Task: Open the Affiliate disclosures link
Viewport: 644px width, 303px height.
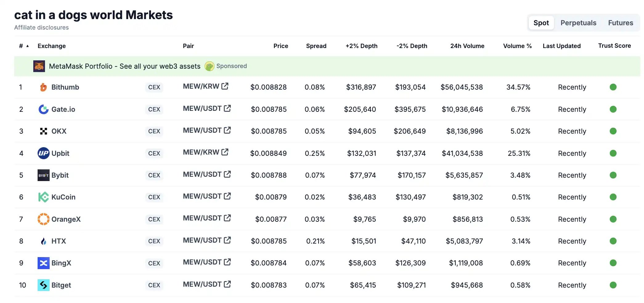Action: click(41, 28)
